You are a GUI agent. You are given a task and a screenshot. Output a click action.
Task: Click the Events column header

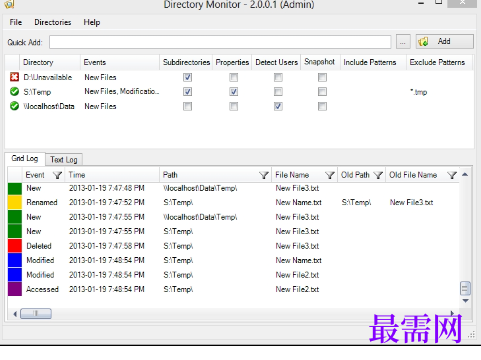tap(120, 62)
